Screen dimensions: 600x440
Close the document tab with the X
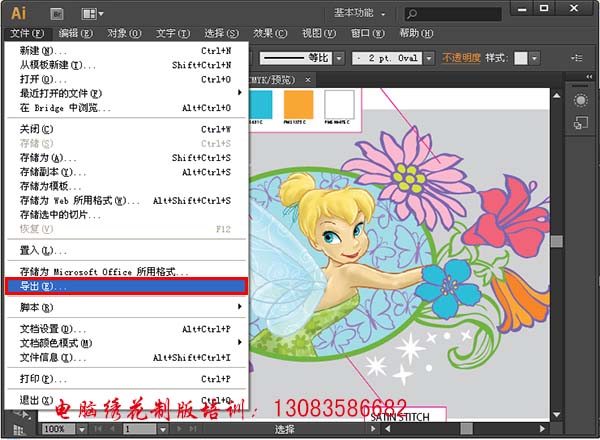(x=308, y=79)
